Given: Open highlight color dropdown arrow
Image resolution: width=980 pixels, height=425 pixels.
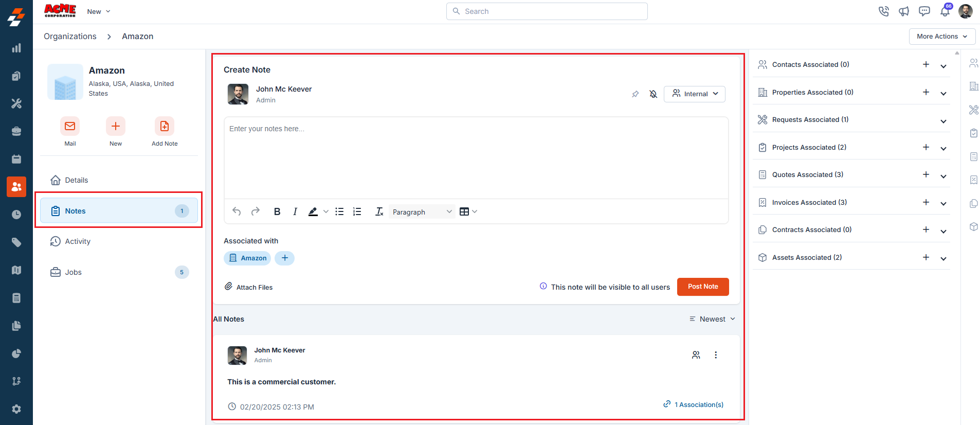Looking at the screenshot, I should pos(325,211).
